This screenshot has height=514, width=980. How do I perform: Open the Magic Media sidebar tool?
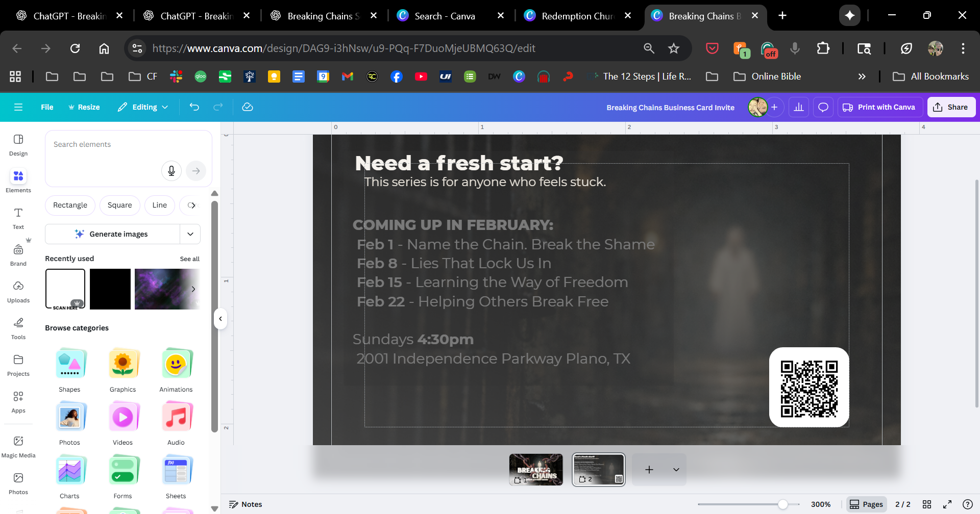(18, 446)
